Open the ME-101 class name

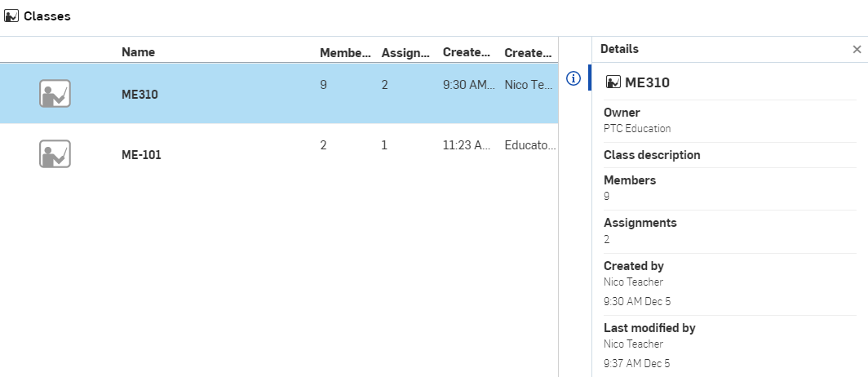coord(141,154)
